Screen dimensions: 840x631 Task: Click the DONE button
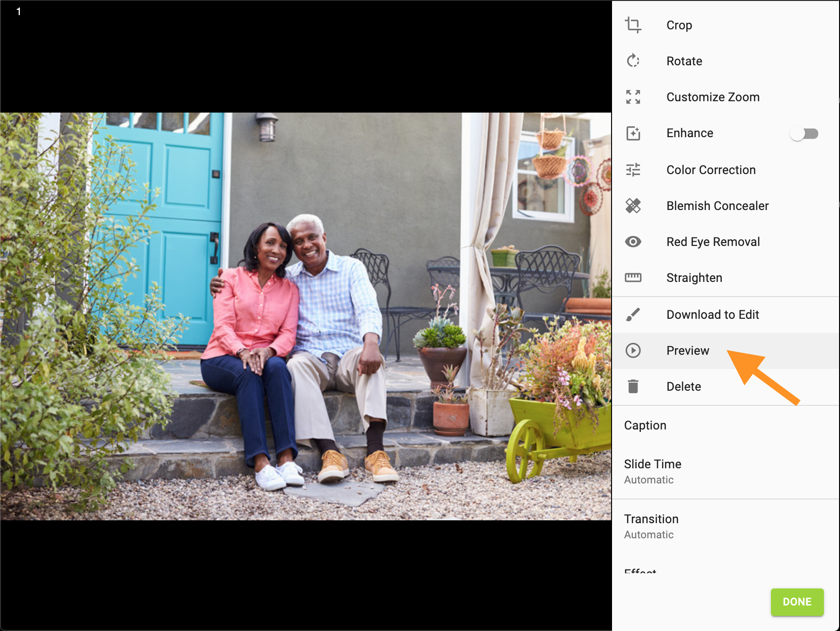click(x=797, y=602)
